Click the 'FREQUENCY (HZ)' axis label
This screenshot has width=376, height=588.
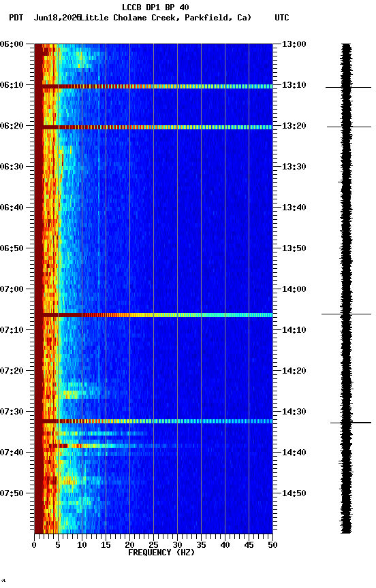coord(161,553)
